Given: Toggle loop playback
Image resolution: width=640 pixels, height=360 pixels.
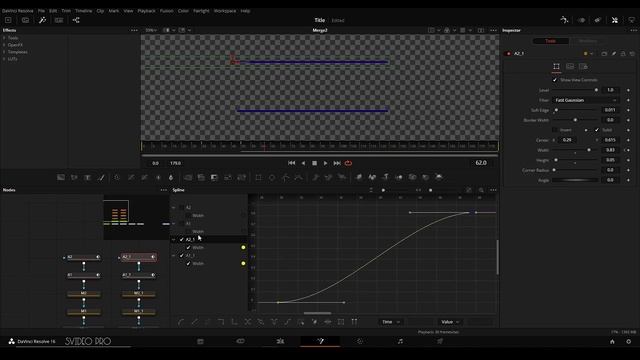Looking at the screenshot, I should tap(348, 163).
